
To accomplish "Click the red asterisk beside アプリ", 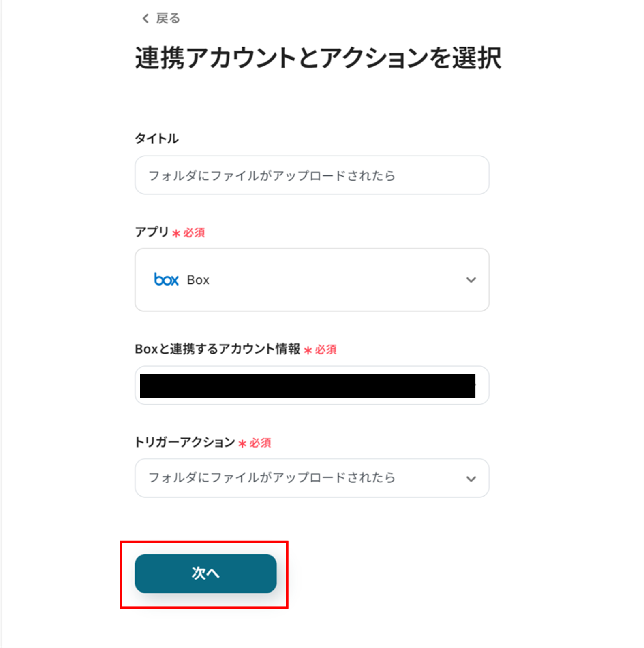I will point(176,233).
